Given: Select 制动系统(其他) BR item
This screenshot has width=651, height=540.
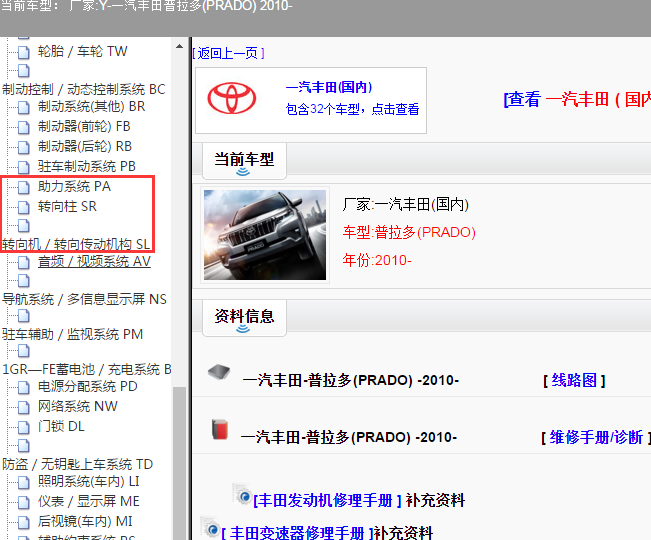Looking at the screenshot, I should point(91,107).
